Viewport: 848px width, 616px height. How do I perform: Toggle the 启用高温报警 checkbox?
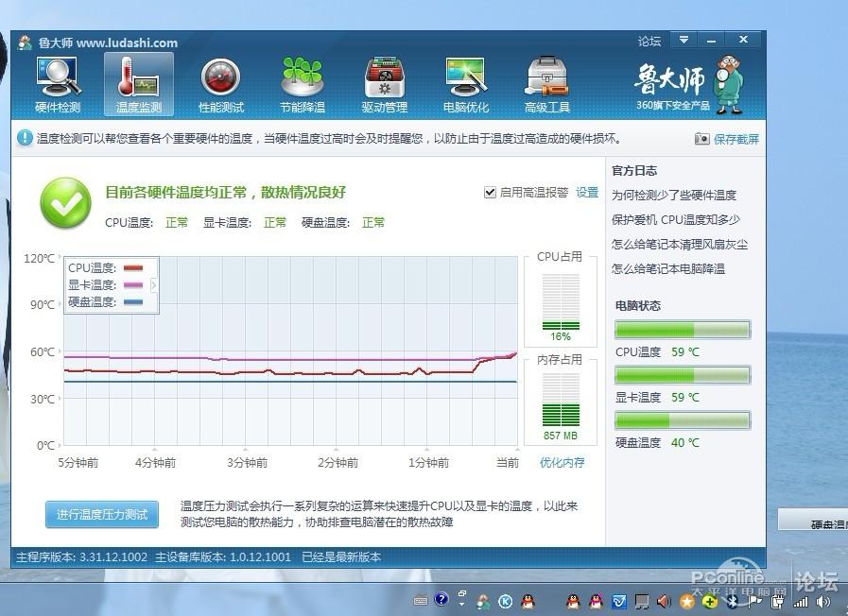click(x=490, y=193)
